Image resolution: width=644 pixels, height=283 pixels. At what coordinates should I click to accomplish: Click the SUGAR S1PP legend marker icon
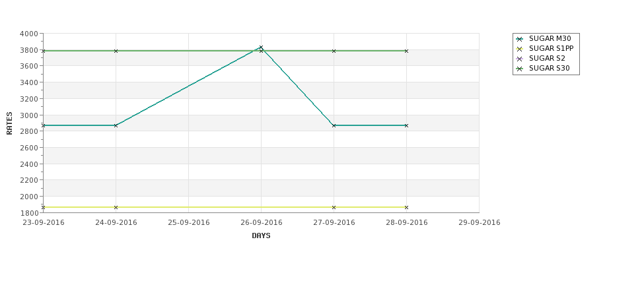click(520, 49)
